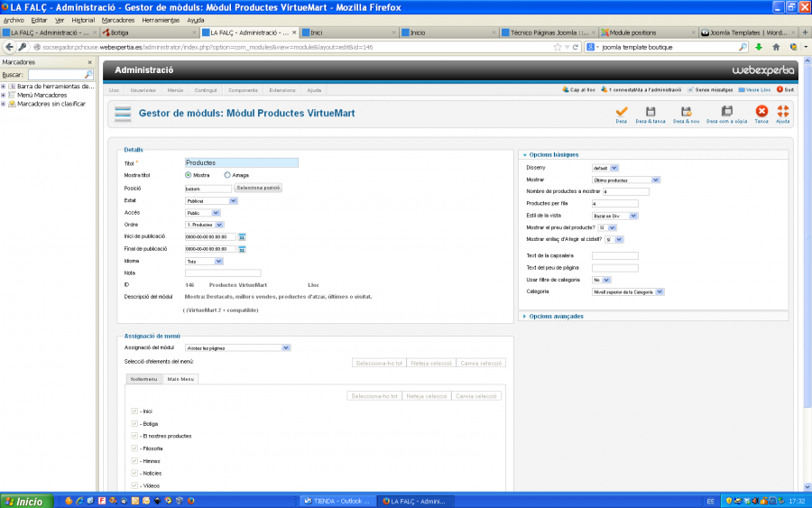Click the Chrome icon in quick launch
This screenshot has width=812, height=508.
point(169,501)
